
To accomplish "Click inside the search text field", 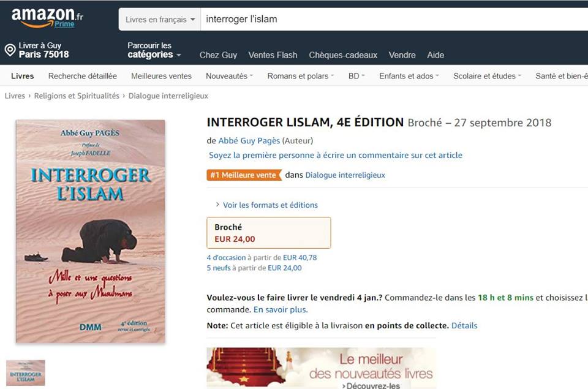I will click(x=394, y=19).
